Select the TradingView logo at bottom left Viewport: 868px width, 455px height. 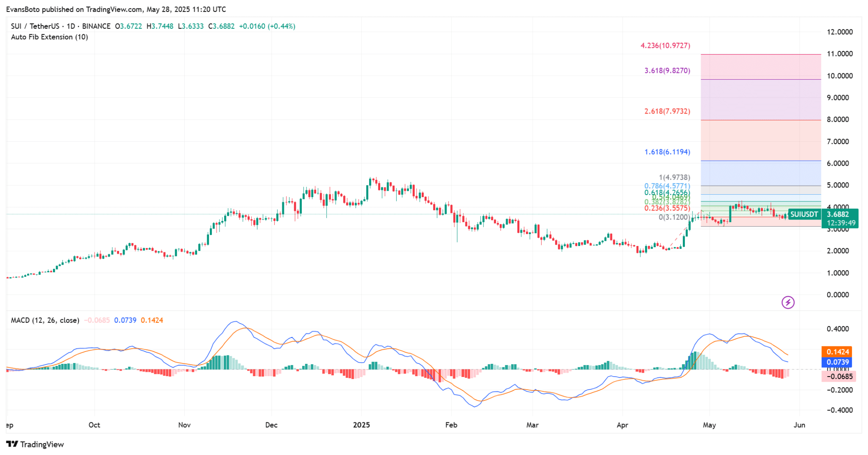click(x=36, y=444)
